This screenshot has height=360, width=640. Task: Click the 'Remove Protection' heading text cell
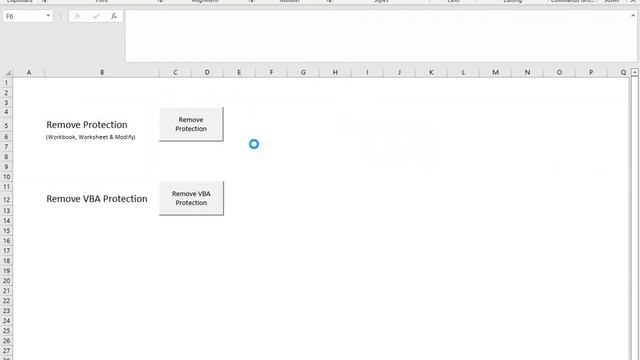[87, 124]
